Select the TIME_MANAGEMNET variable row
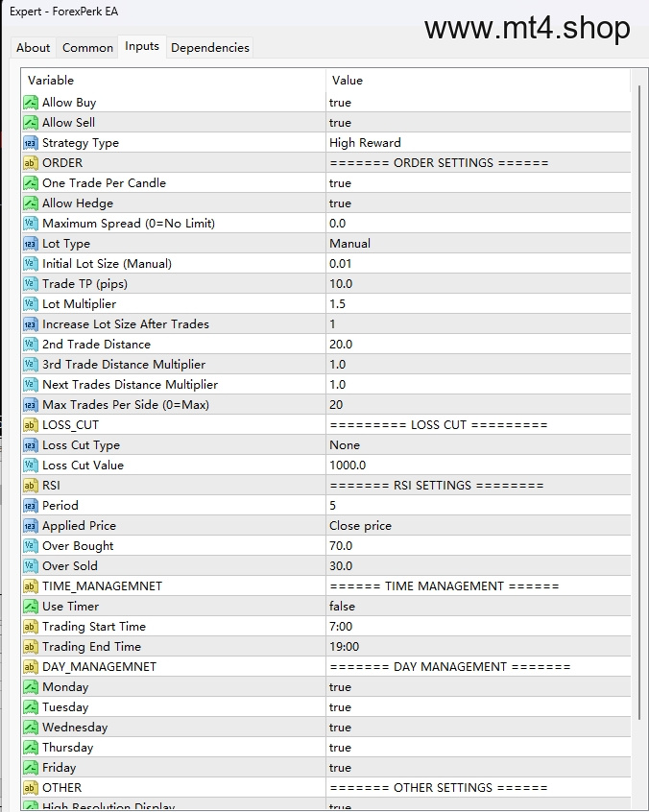649x812 pixels. click(326, 586)
